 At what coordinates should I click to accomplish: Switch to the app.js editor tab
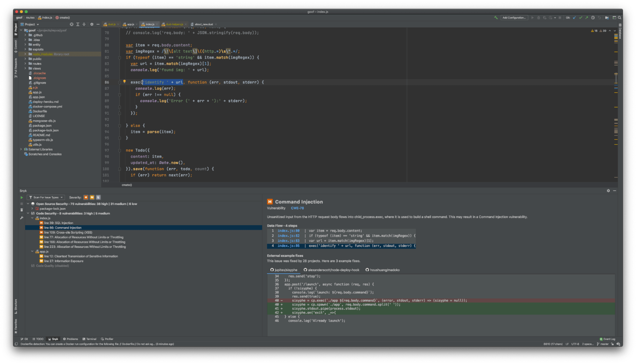130,24
